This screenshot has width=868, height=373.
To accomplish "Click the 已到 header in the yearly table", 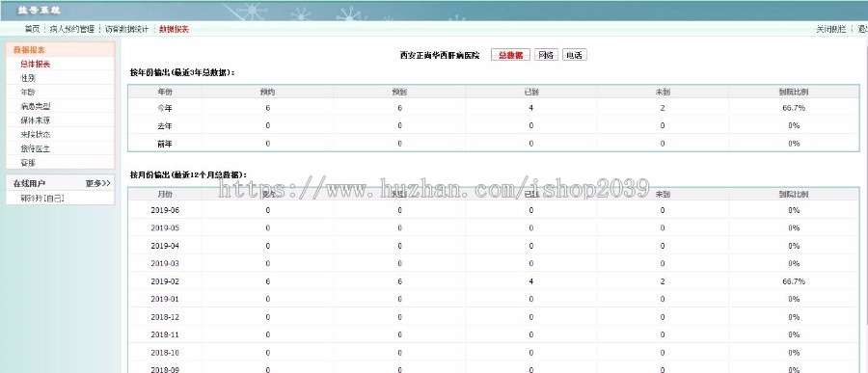I will click(530, 92).
